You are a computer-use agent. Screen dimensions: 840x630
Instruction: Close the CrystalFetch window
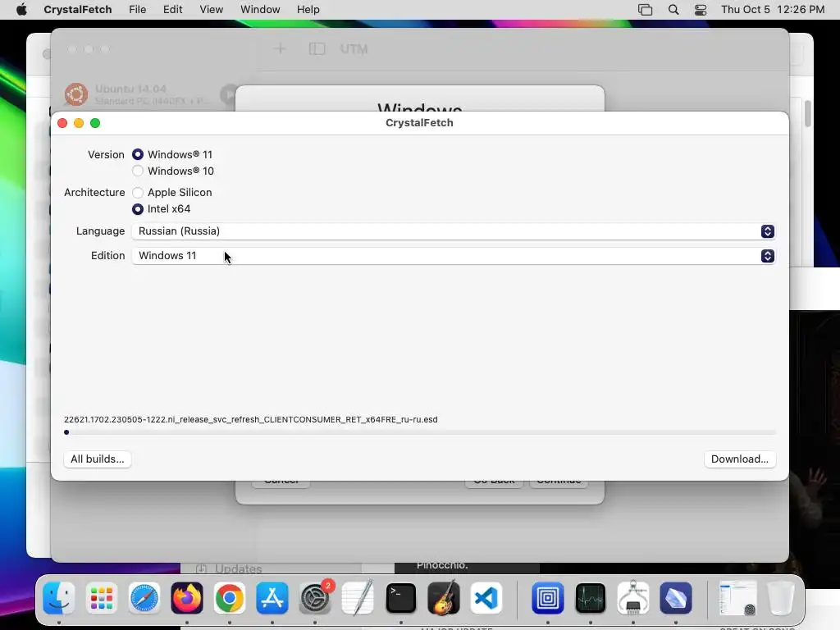[x=62, y=123]
